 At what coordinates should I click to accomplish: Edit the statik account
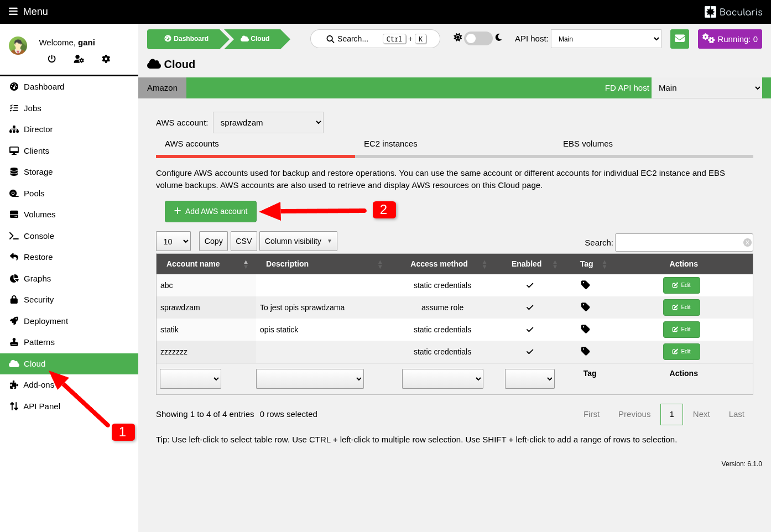[681, 330]
